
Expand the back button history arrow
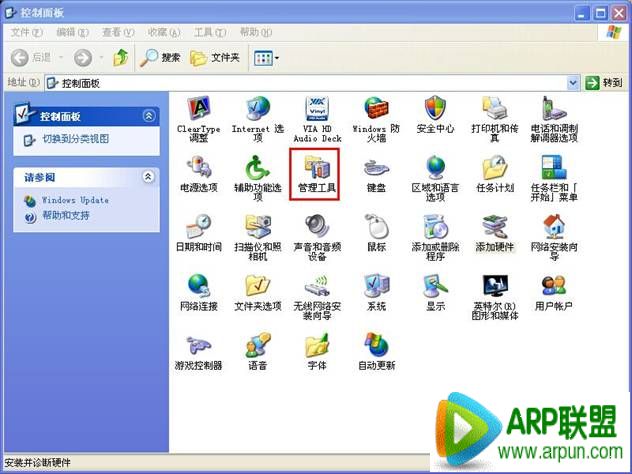click(61, 58)
